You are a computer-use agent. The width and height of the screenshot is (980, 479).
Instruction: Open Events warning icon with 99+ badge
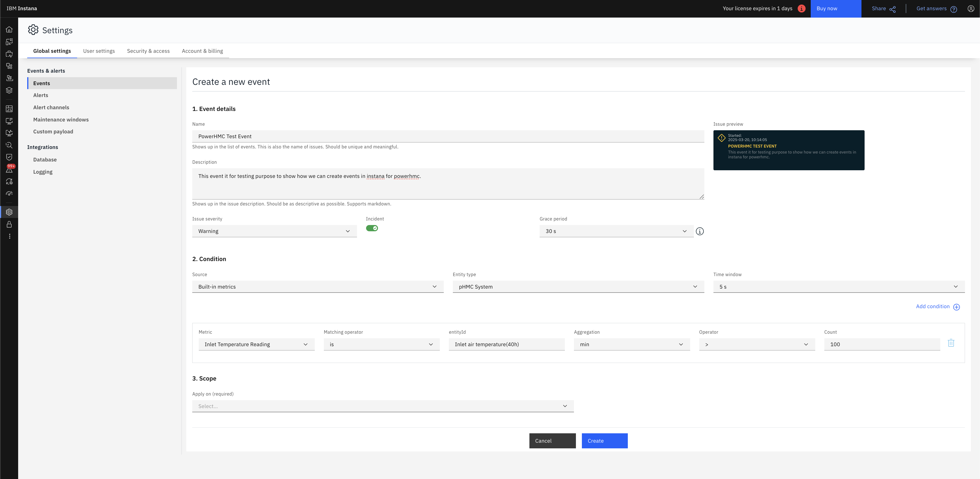10,169
